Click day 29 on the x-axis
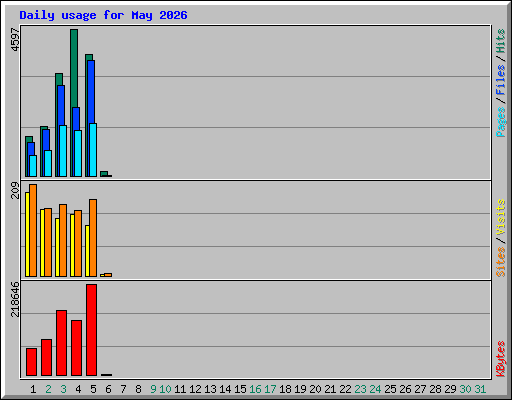The image size is (512, 400). point(450,389)
